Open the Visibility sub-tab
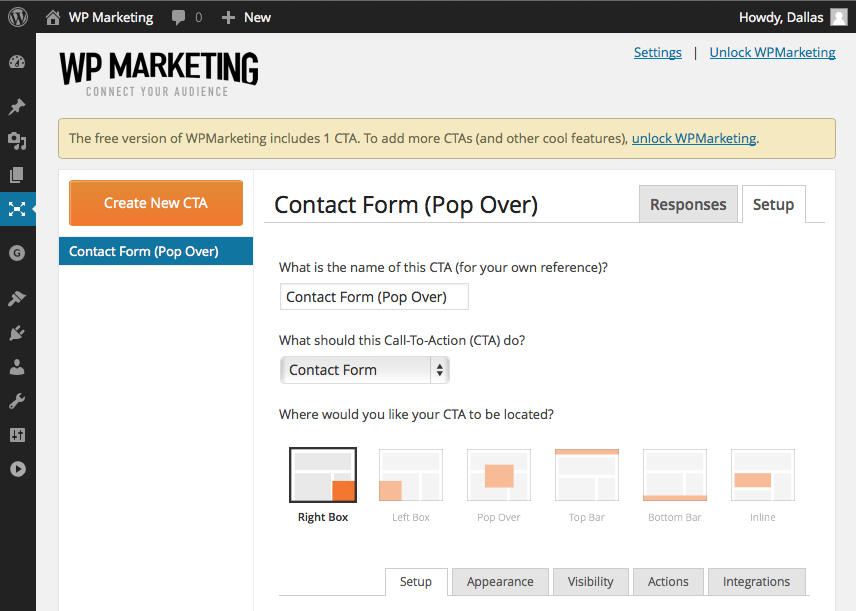The width and height of the screenshot is (856, 611). 591,582
